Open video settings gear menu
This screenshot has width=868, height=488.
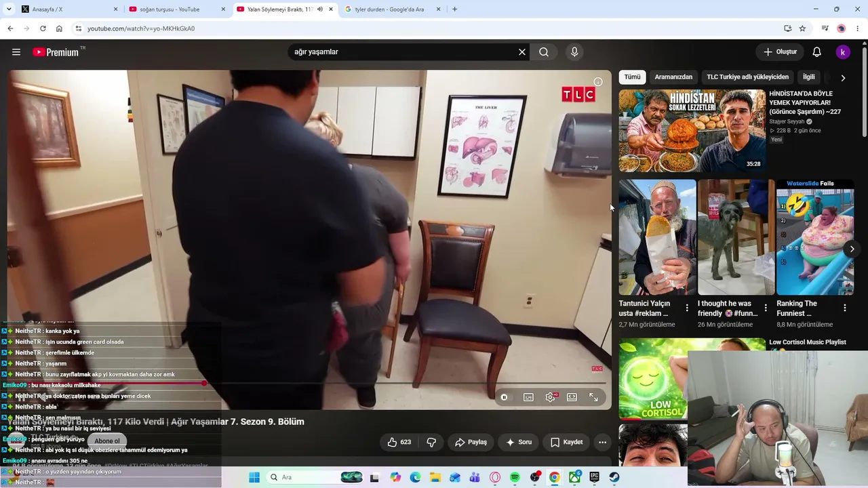(x=550, y=397)
